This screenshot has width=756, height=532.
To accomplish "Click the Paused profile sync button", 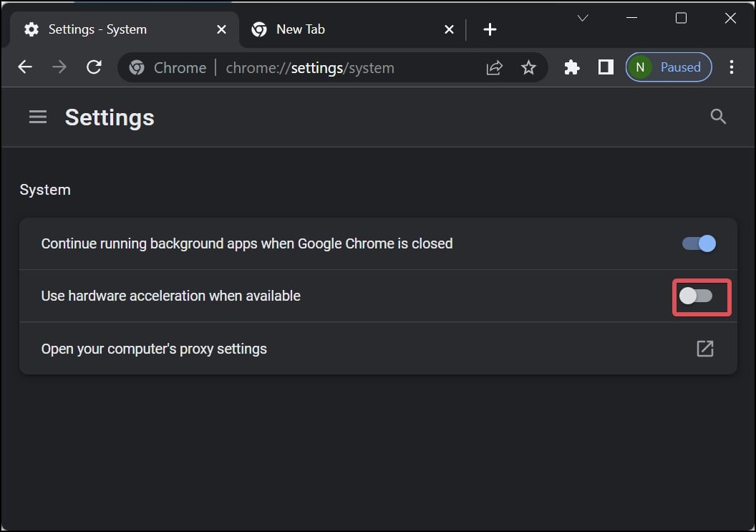I will [x=669, y=67].
